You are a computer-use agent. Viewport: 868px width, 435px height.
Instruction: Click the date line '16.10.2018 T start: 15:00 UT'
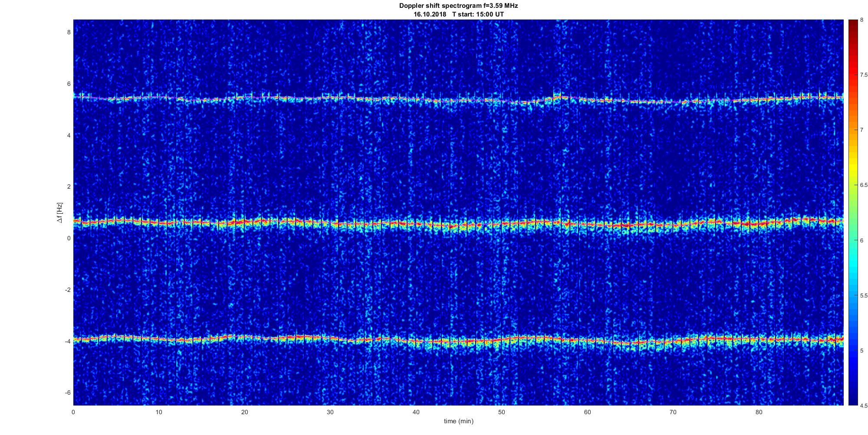click(x=458, y=14)
